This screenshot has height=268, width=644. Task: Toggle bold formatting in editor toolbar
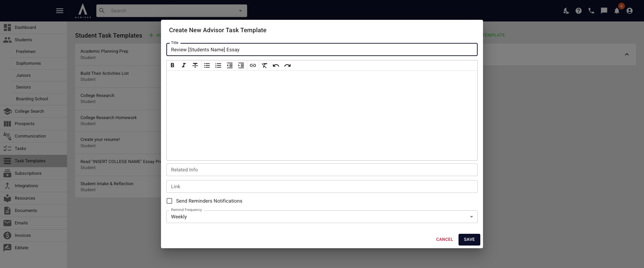pos(172,65)
